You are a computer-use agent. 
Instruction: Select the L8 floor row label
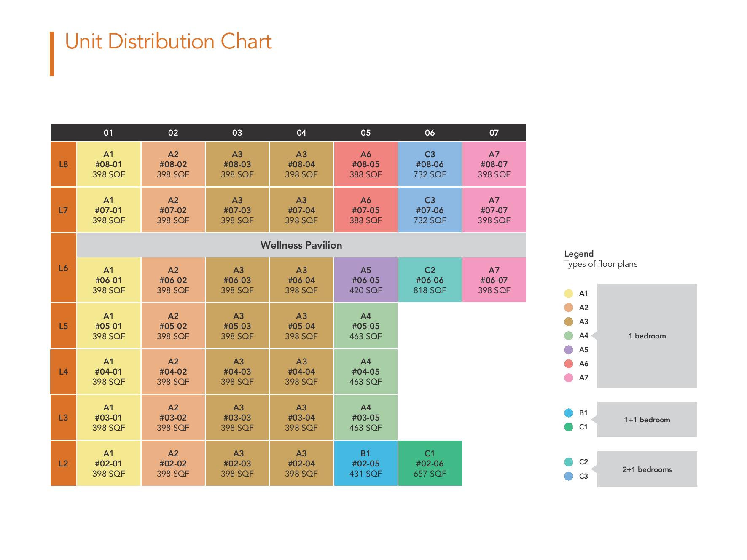click(x=63, y=164)
